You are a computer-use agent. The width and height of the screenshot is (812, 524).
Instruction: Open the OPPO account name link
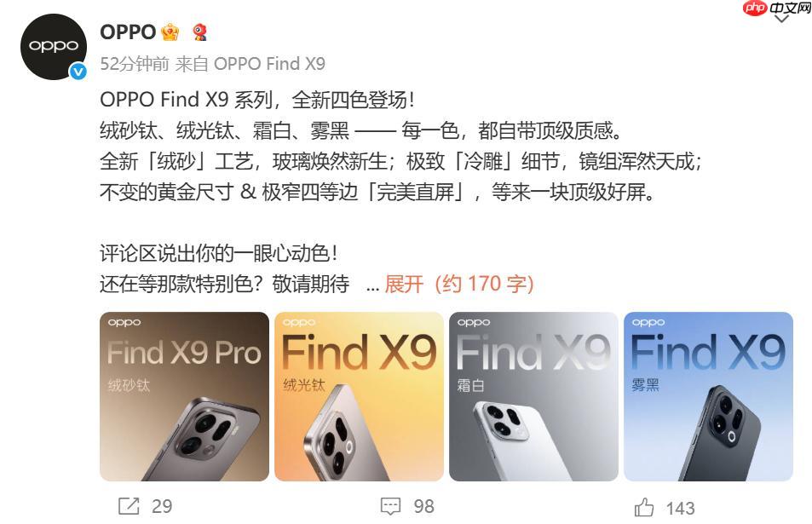coord(128,32)
